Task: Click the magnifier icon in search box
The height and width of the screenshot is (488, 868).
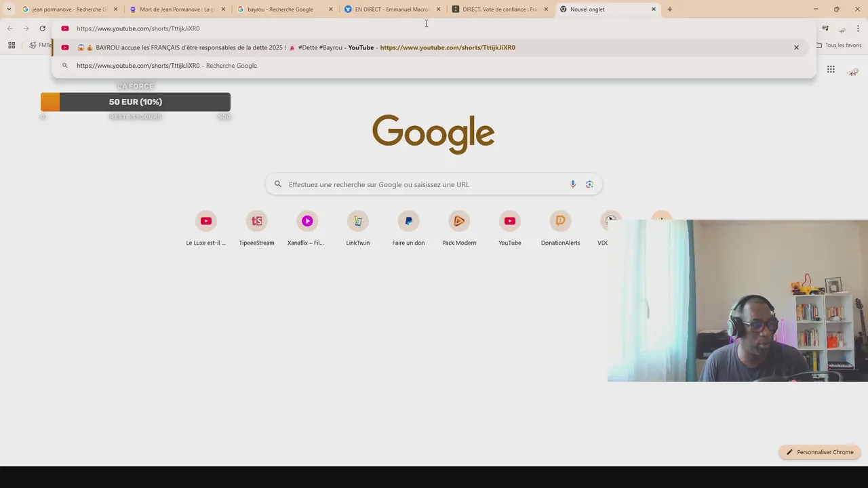Action: click(277, 184)
